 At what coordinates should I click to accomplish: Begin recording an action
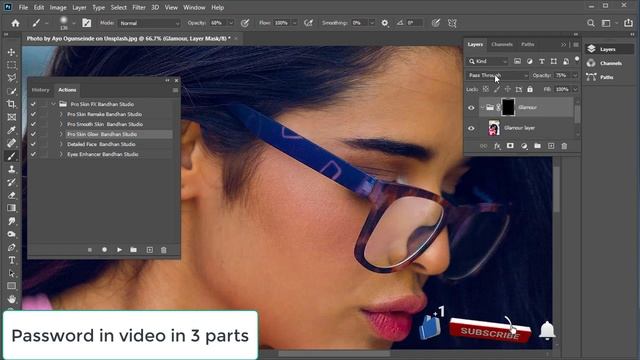pos(104,250)
